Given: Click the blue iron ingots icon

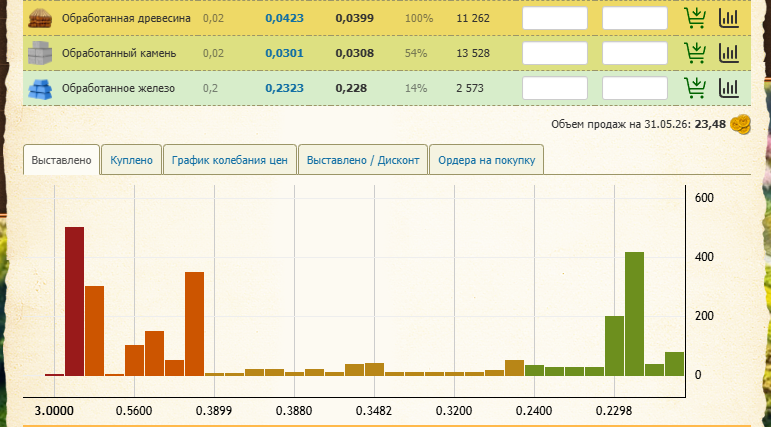Looking at the screenshot, I should pos(40,89).
